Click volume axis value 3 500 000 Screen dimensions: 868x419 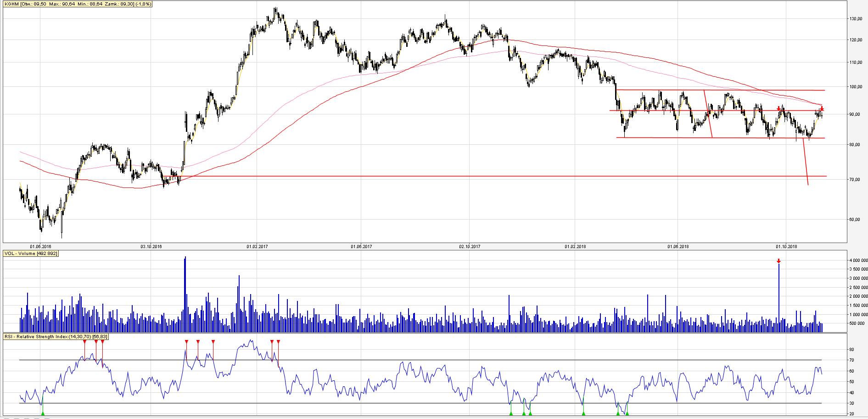click(x=858, y=269)
